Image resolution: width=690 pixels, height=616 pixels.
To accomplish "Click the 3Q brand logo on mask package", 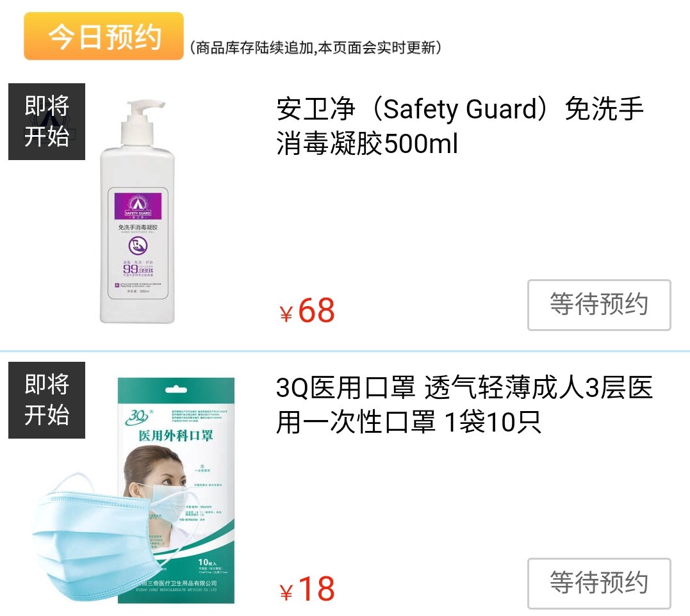I will [138, 417].
